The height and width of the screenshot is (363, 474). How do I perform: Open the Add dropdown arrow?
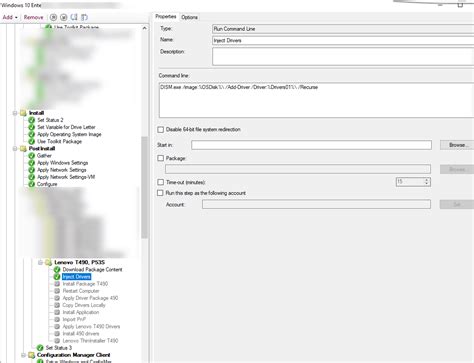[x=16, y=18]
